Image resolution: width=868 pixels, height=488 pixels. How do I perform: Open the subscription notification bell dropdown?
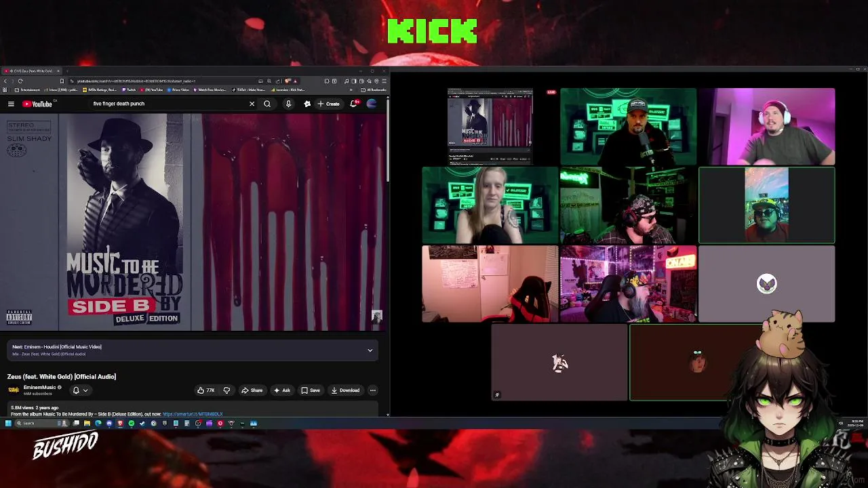pyautogui.click(x=80, y=390)
